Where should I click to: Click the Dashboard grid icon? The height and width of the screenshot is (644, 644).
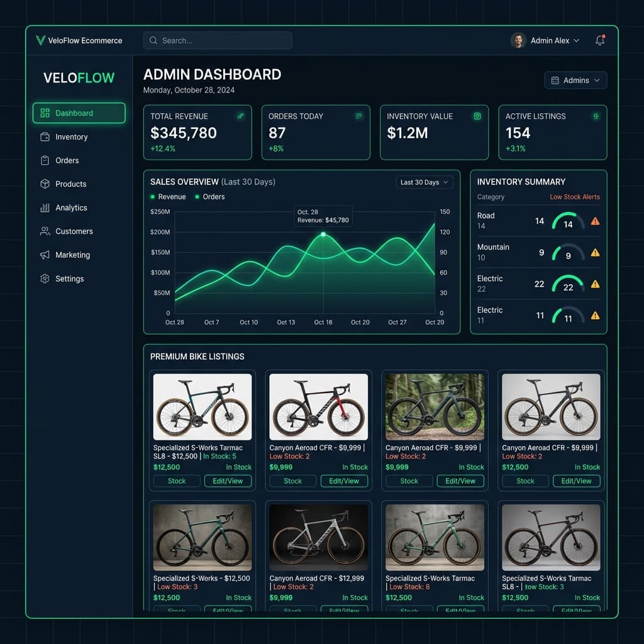click(x=45, y=113)
